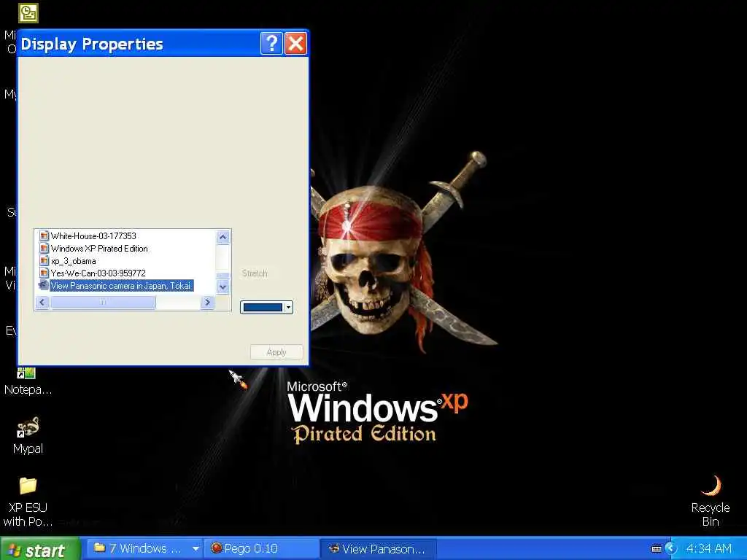Screen dimensions: 747x560
Task: Select White-House-03-177353 wallpaper entry
Action: [x=93, y=236]
